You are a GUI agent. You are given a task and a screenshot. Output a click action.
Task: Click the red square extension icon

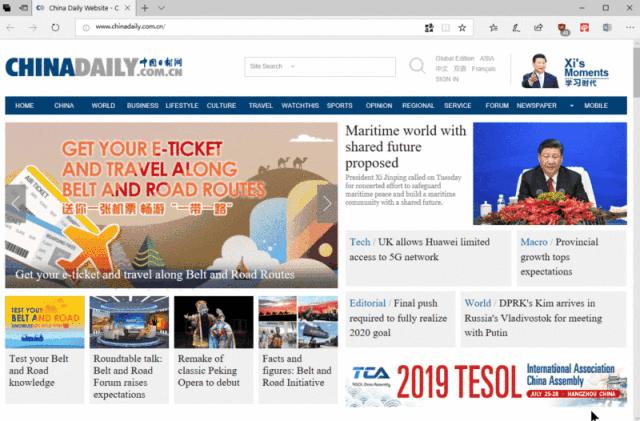(x=584, y=28)
